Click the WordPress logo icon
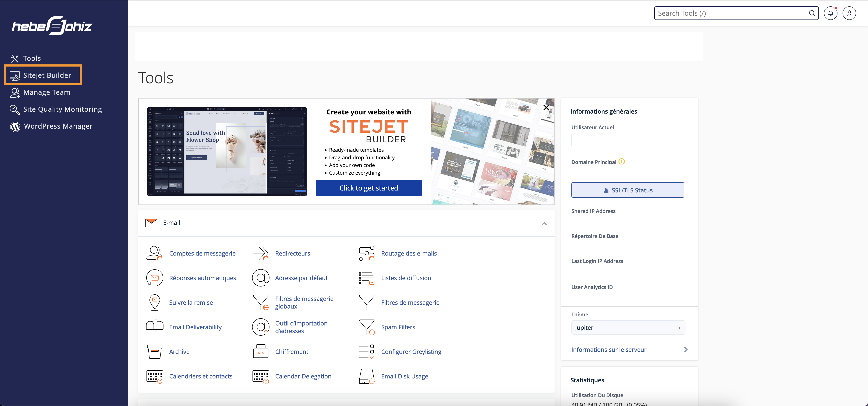The image size is (868, 406). (15, 127)
